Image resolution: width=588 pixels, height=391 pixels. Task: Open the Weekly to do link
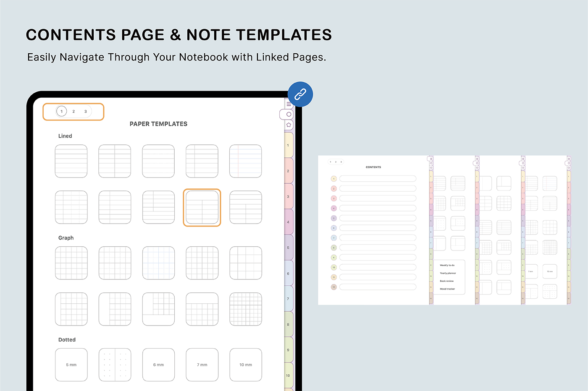[x=447, y=265]
